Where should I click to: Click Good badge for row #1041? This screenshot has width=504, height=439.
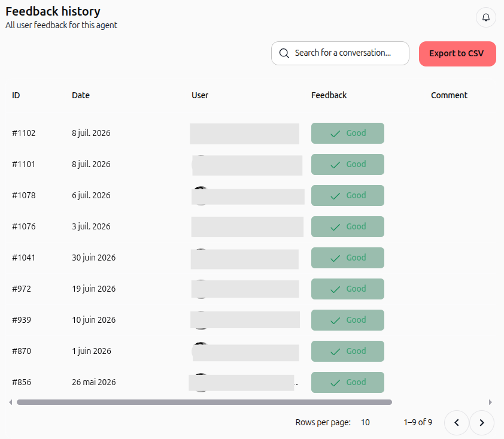[x=347, y=258]
